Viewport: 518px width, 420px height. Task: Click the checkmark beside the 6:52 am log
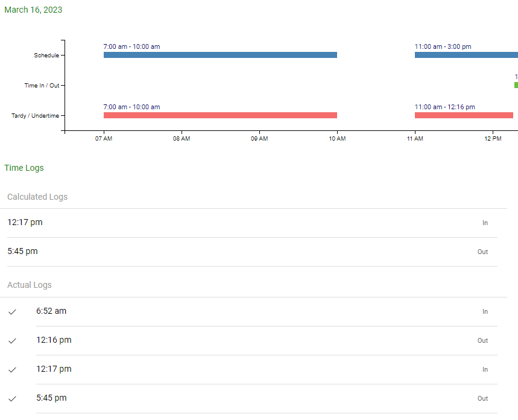click(x=12, y=312)
